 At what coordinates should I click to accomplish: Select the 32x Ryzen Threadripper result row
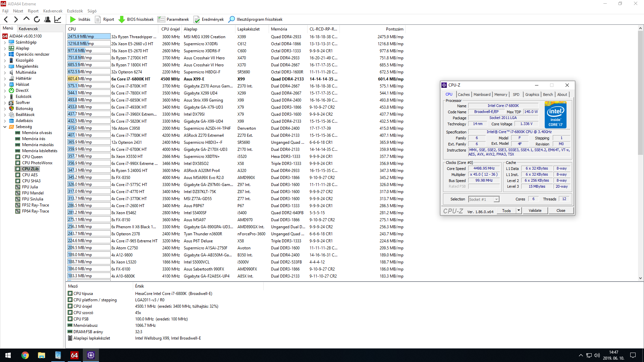pyautogui.click(x=235, y=37)
